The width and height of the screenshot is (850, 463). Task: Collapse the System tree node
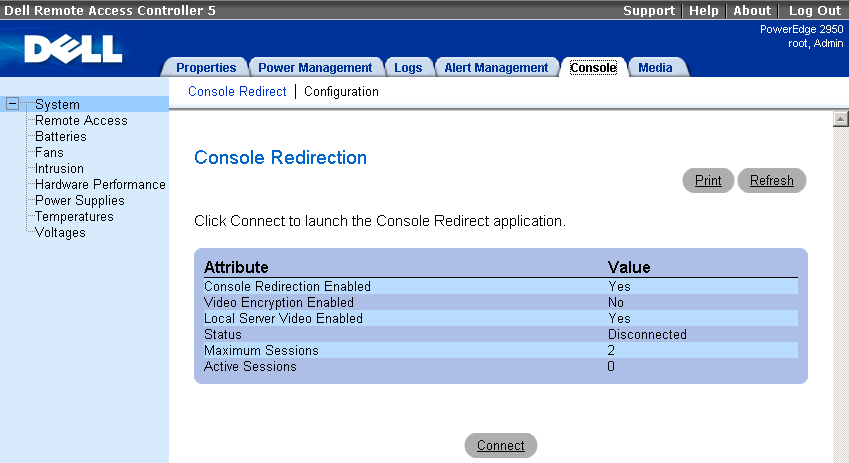(12, 104)
